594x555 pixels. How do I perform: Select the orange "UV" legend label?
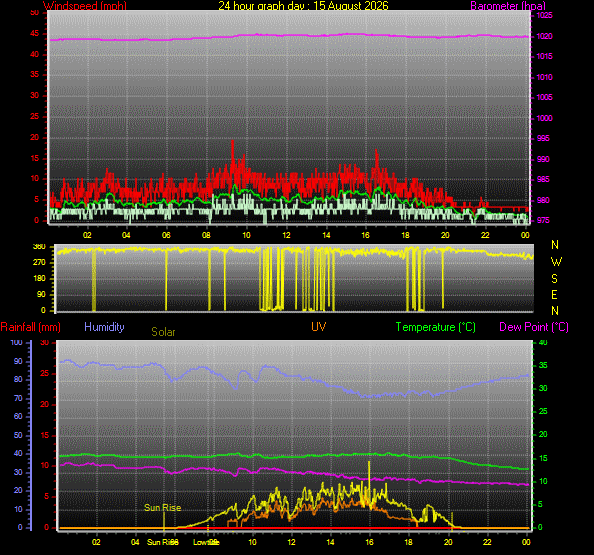(319, 327)
